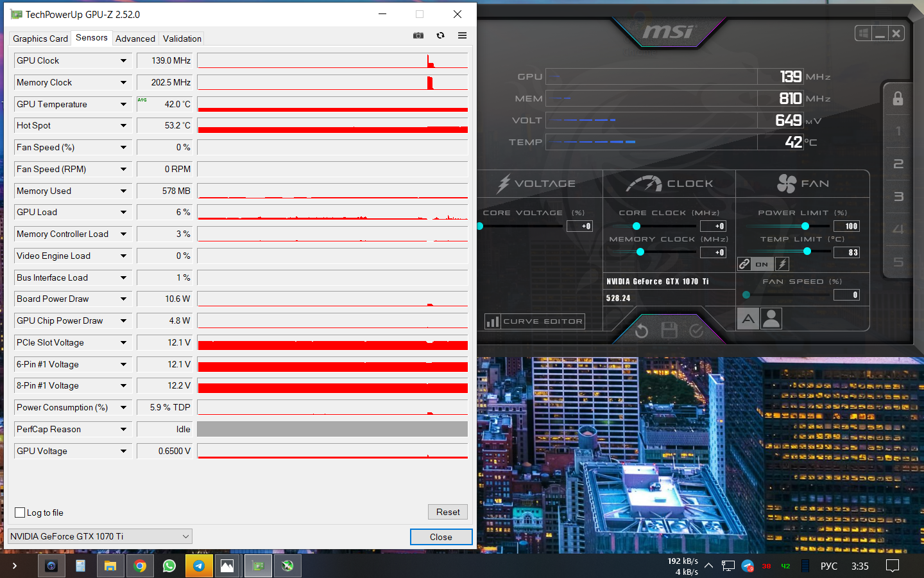
Task: Open the network tray icon
Action: pyautogui.click(x=728, y=566)
